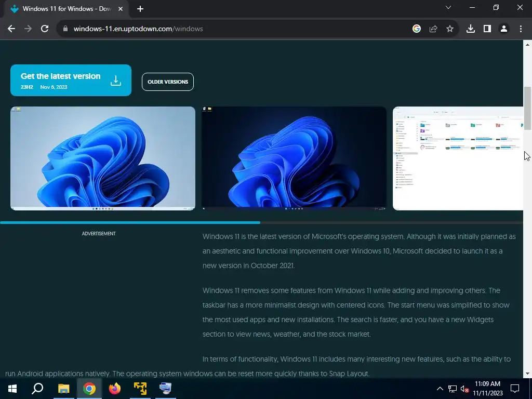Open the computer monitor app in taskbar

coord(166,389)
